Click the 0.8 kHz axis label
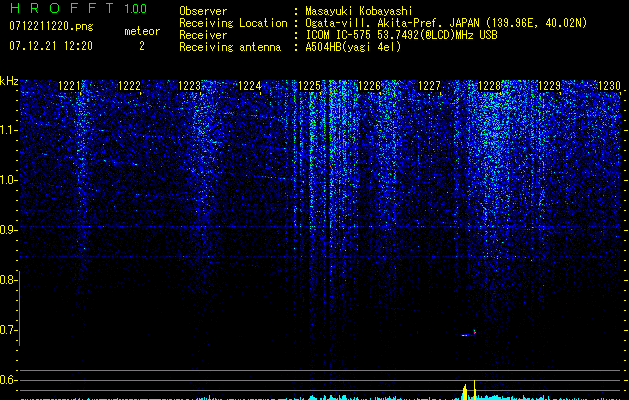Viewport: 629px width, 400px height. (8, 280)
